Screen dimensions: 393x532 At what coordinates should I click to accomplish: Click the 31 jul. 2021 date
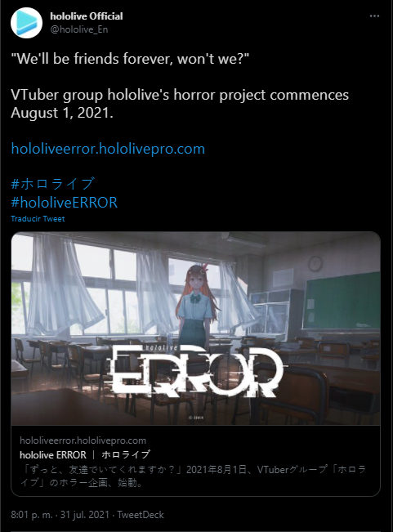(x=85, y=515)
